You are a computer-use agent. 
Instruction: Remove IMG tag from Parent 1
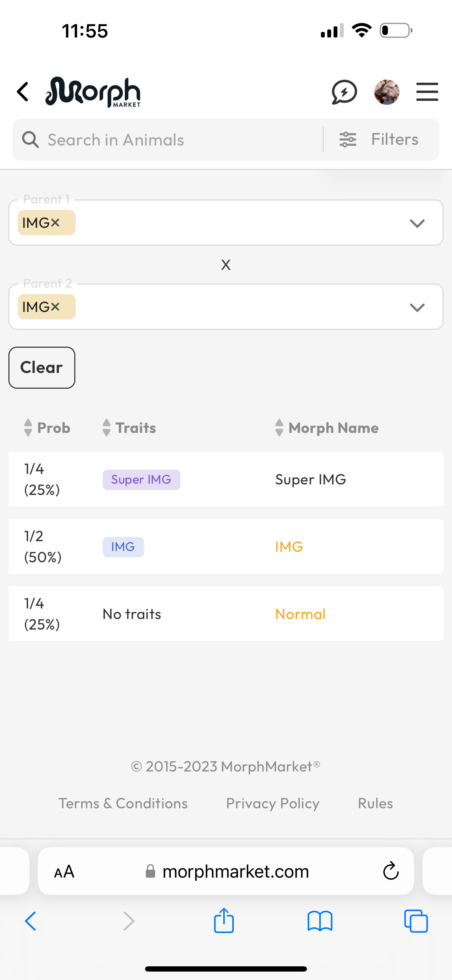coord(55,223)
